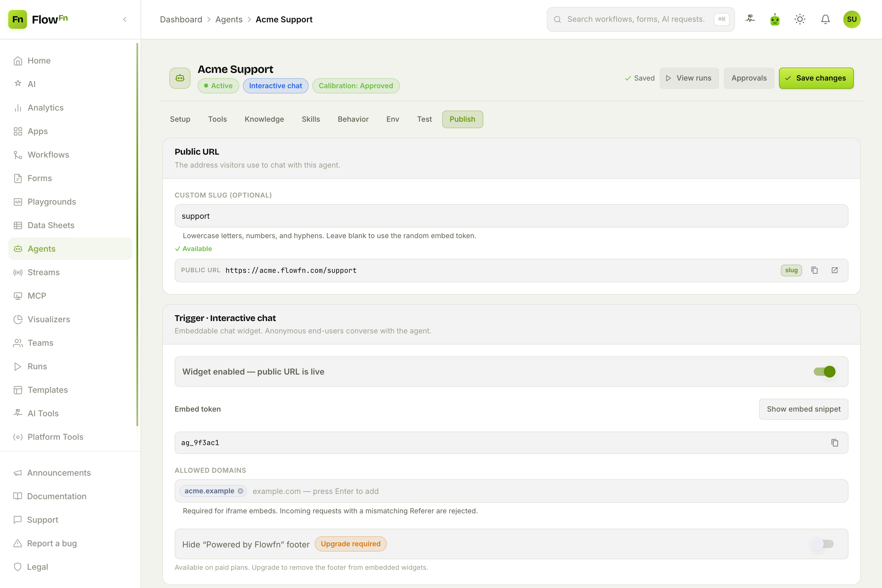Click View runs button
Viewport: 882px width, 588px height.
[689, 78]
